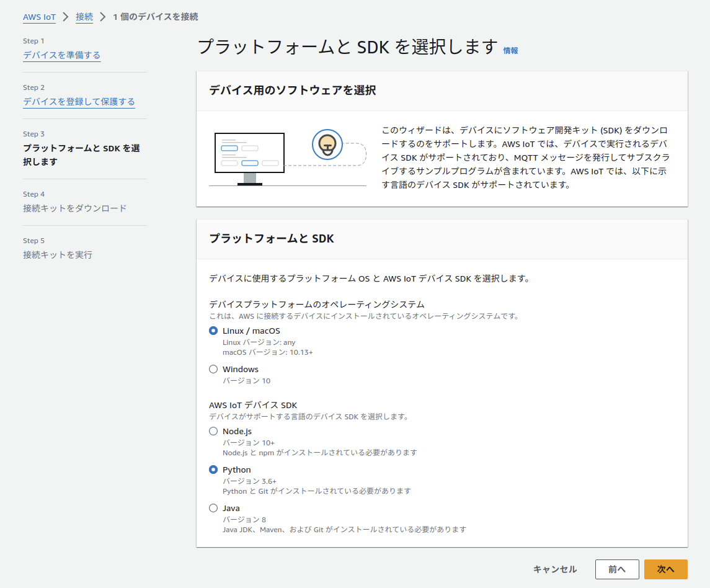Click the 次へ button to proceed
The width and height of the screenshot is (710, 588).
click(x=666, y=569)
